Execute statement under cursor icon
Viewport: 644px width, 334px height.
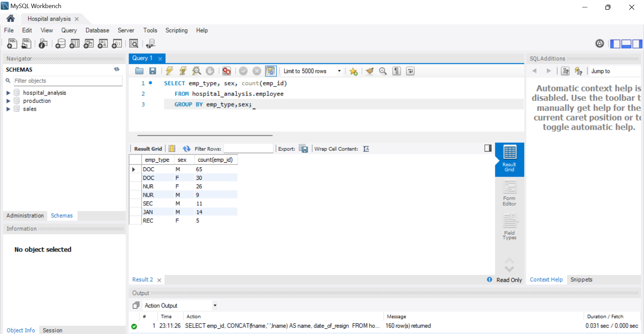pos(183,71)
